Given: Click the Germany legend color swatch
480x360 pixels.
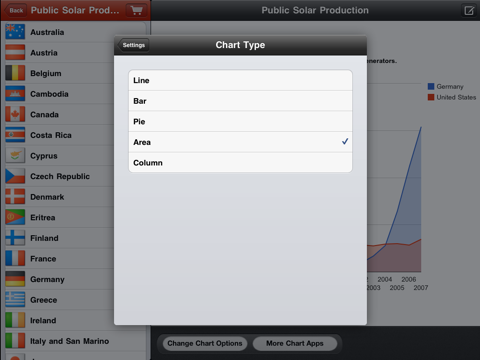Looking at the screenshot, I should click(431, 87).
